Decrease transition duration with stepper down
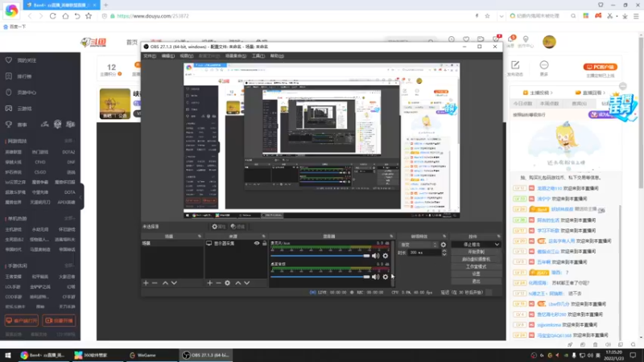The width and height of the screenshot is (644, 362). click(x=444, y=255)
